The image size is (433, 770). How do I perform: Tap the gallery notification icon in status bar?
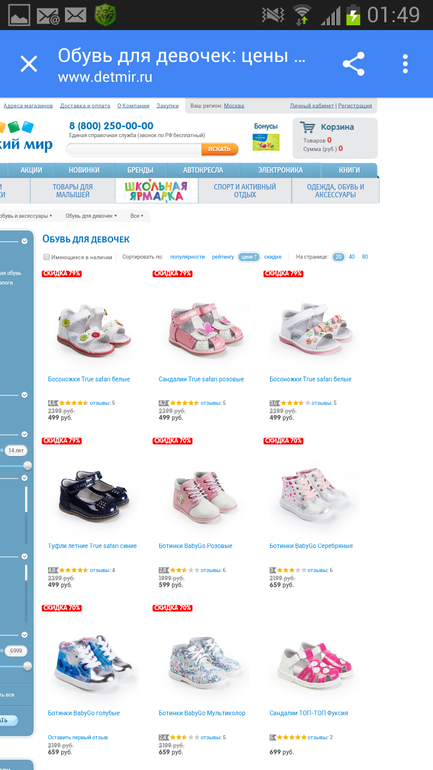pos(19,15)
